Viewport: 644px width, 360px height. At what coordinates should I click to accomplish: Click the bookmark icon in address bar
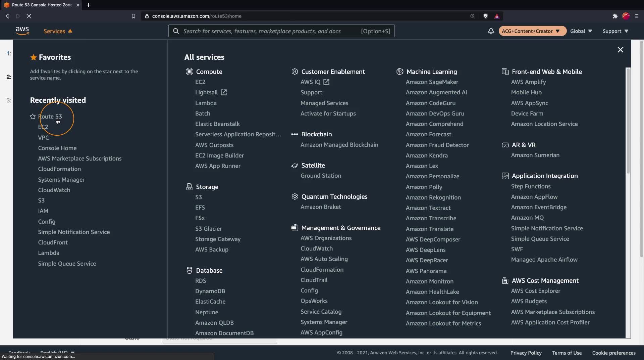[x=133, y=16]
